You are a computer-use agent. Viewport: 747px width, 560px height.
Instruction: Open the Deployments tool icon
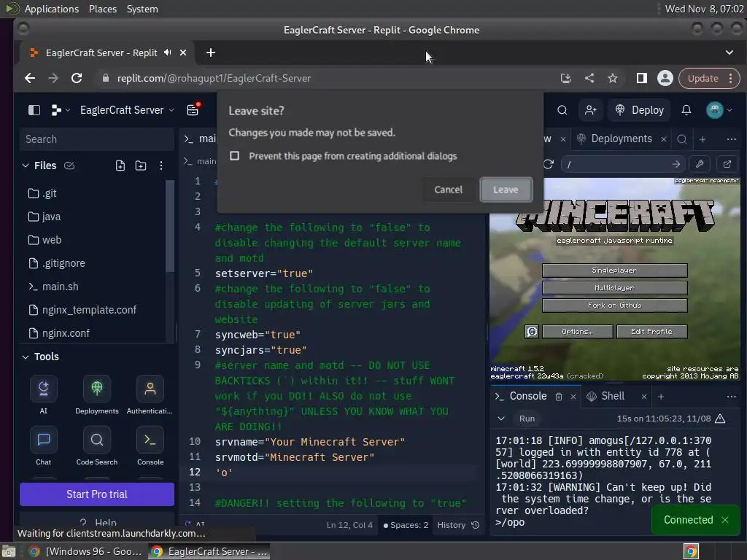click(x=97, y=389)
